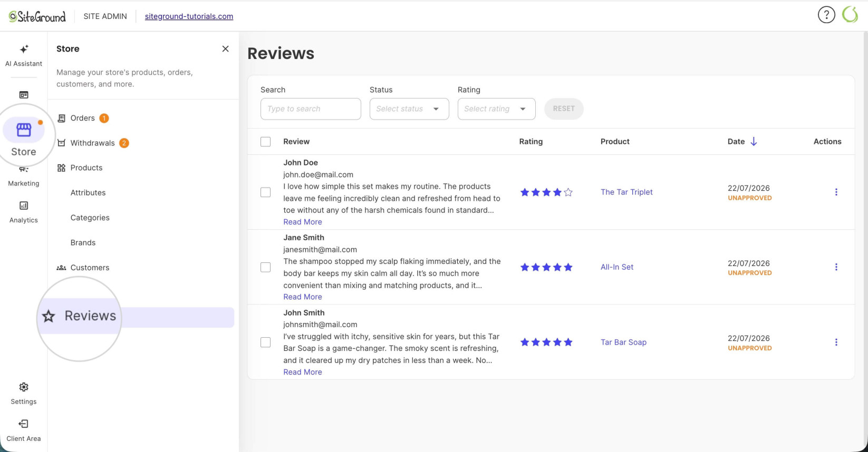This screenshot has height=452, width=868.
Task: Open Orders in Store menu
Action: pos(83,118)
